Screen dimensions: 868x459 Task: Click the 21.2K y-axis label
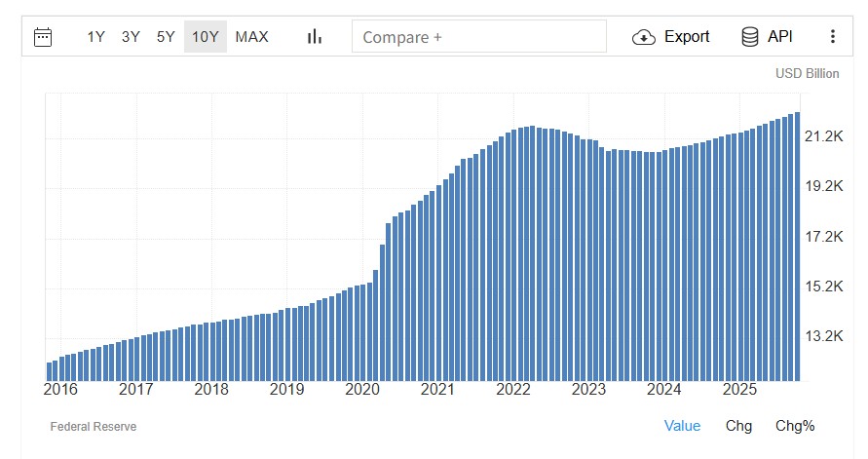823,137
